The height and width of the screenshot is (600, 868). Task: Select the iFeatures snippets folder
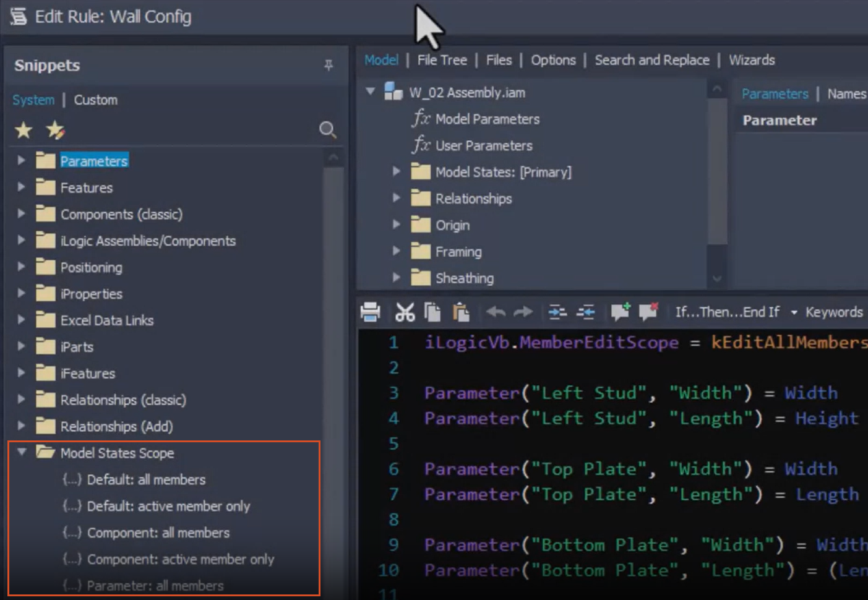[88, 373]
